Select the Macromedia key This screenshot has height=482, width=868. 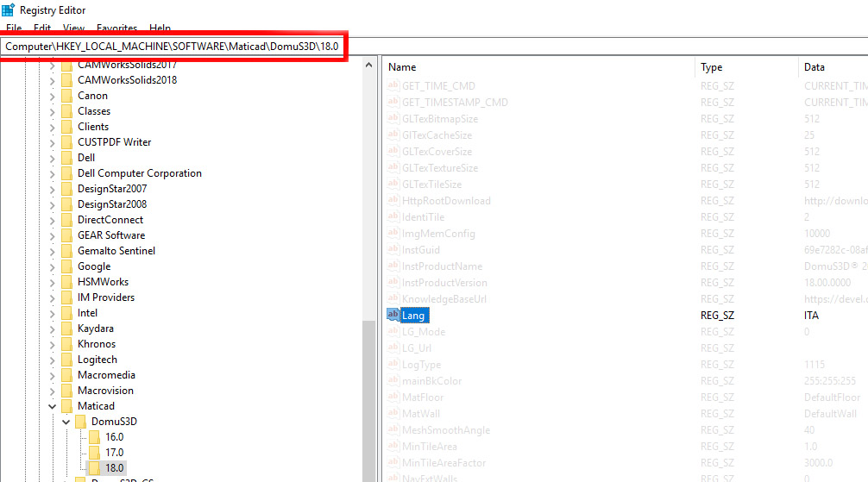click(106, 374)
